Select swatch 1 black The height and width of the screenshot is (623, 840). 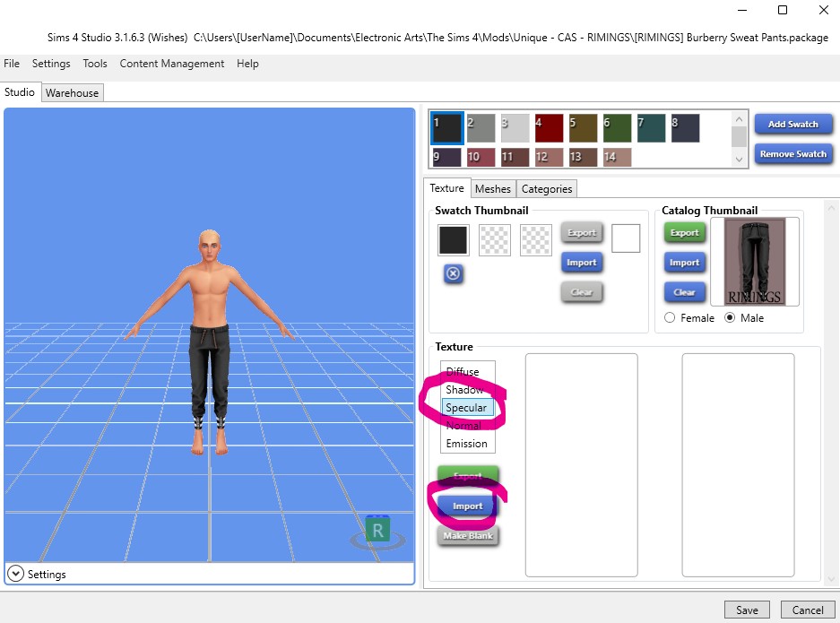tap(447, 128)
